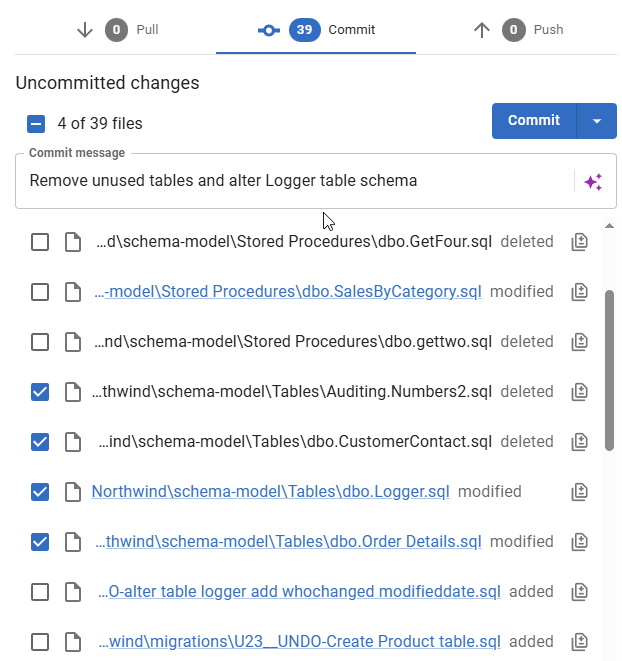Toggle the select-all files checkbox
Screen dimensions: 622x661
pos(36,124)
